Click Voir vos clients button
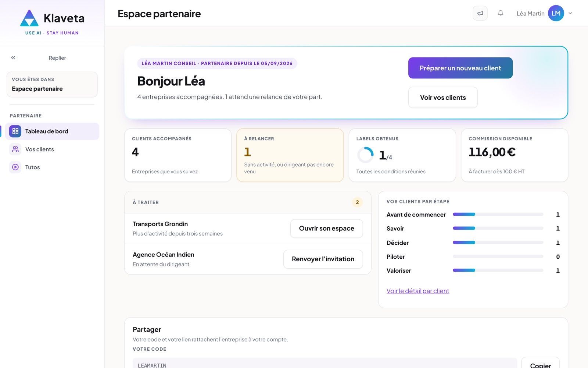This screenshot has height=368, width=588. click(443, 98)
